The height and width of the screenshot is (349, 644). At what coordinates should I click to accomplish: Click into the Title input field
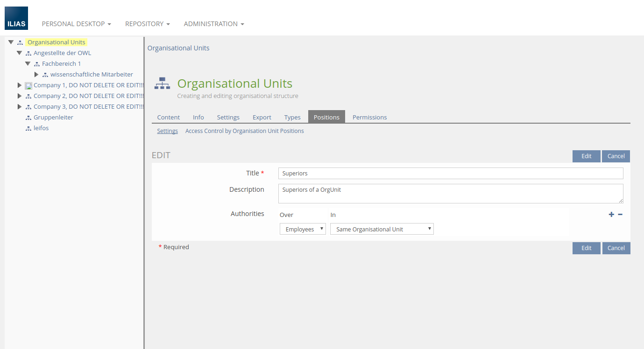pyautogui.click(x=450, y=173)
